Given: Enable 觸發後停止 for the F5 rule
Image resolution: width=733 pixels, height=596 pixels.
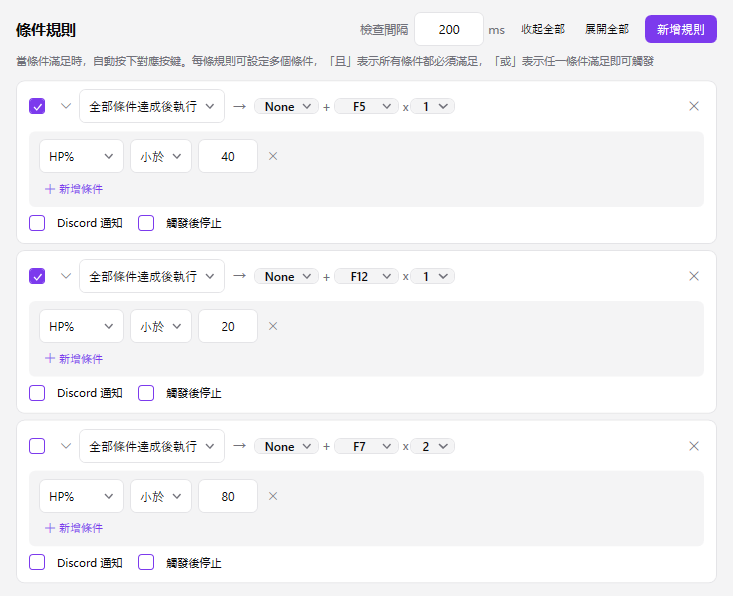Looking at the screenshot, I should pos(146,223).
